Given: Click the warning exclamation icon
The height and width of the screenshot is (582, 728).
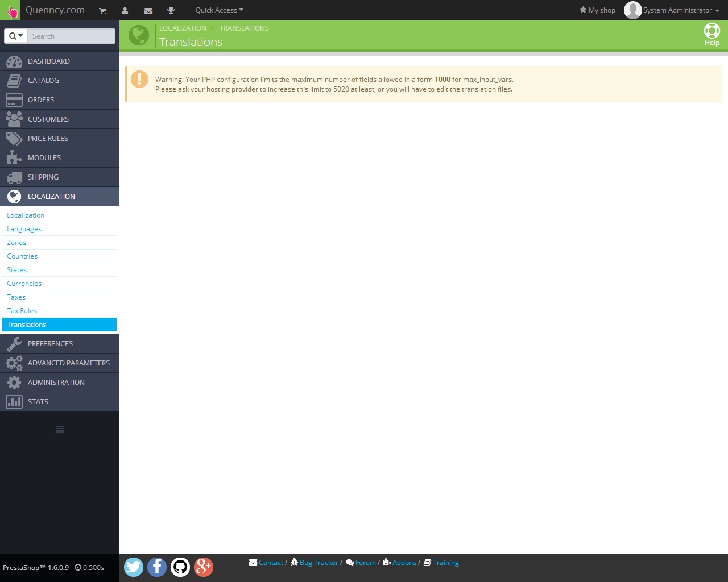Looking at the screenshot, I should click(x=139, y=79).
